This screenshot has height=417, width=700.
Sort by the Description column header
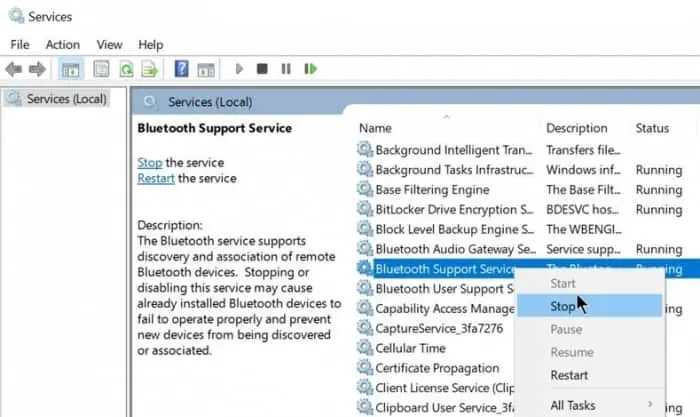577,128
